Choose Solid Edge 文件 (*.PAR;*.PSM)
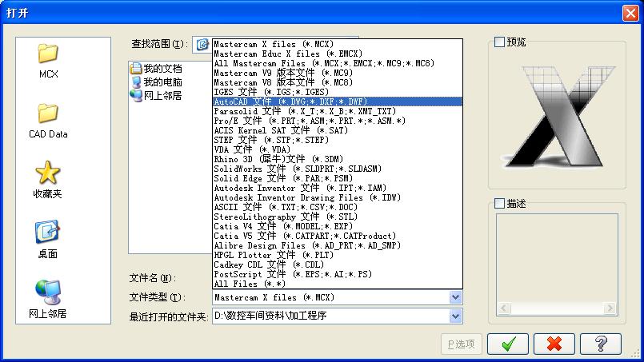The width and height of the screenshot is (644, 362). (338, 178)
